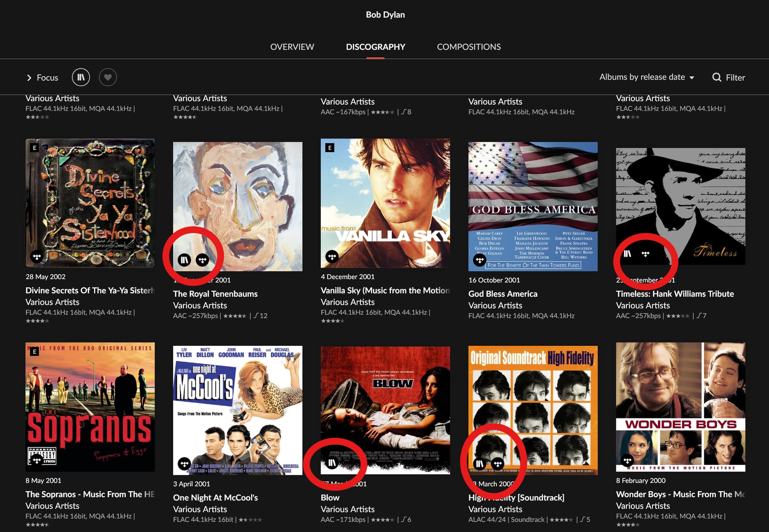Open Divine Secrets Of The Ya-Ya Sisterhood title
This screenshot has height=532, width=769.
pyautogui.click(x=90, y=291)
